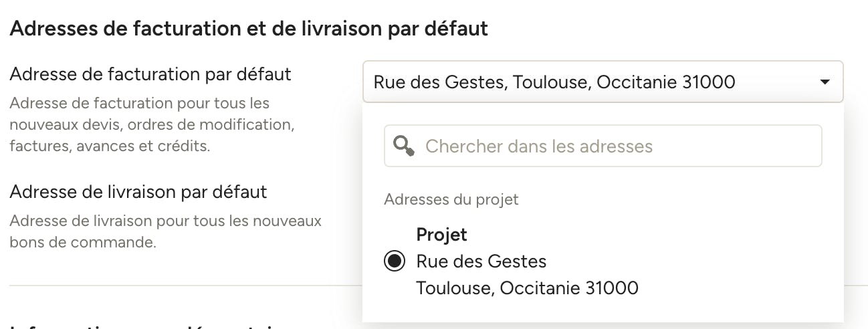
Task: Click the magnifying glass search icon
Action: coord(405,146)
